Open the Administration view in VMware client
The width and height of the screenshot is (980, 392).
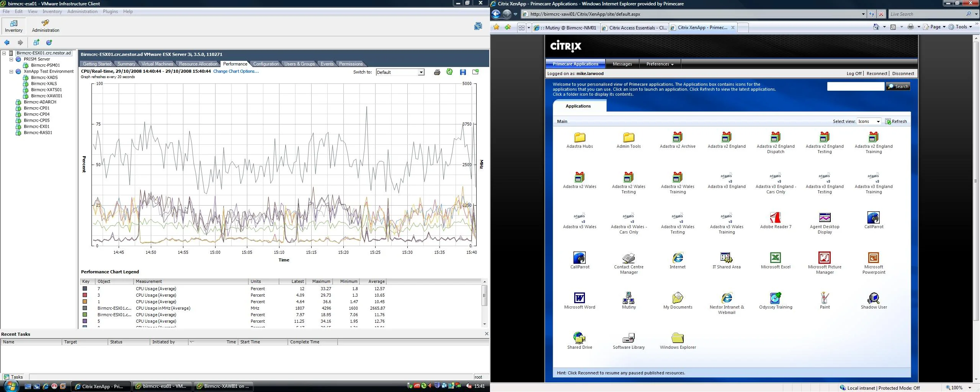coord(46,26)
